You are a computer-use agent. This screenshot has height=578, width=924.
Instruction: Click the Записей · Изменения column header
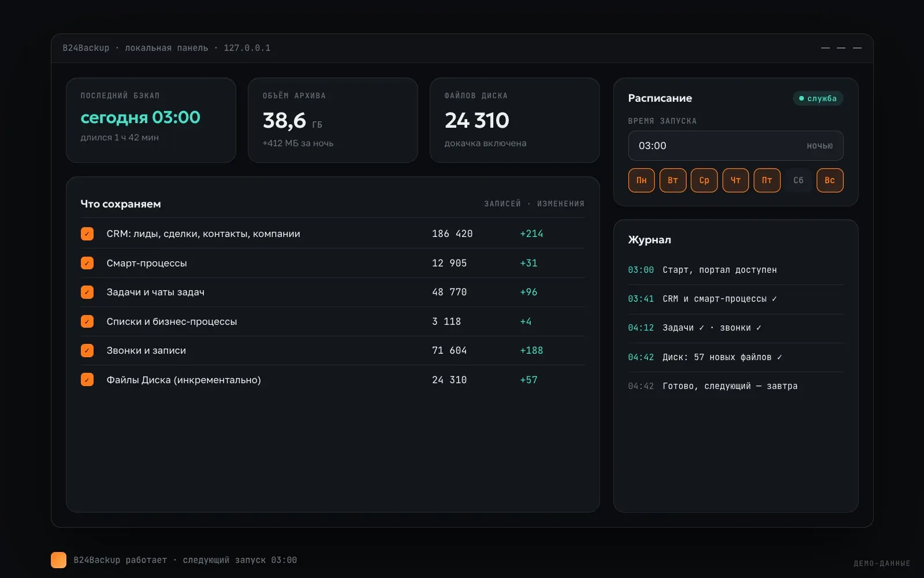pos(534,203)
